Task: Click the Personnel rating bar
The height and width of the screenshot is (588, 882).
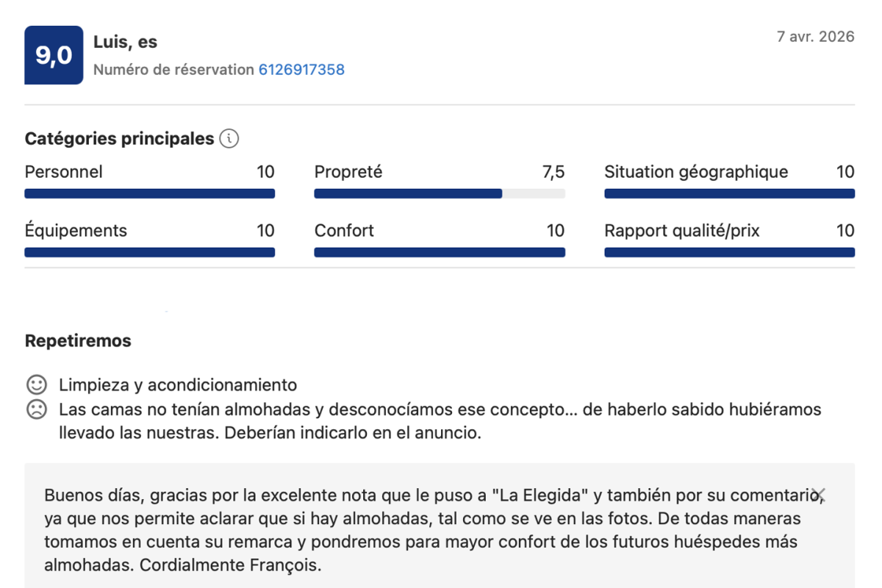Action: point(150,194)
